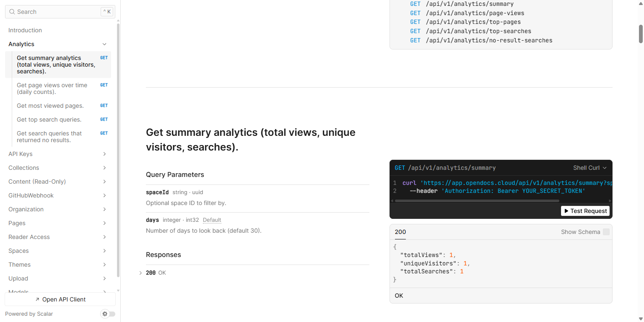Expand the Content (Read-Only) section chevron

coord(104,182)
